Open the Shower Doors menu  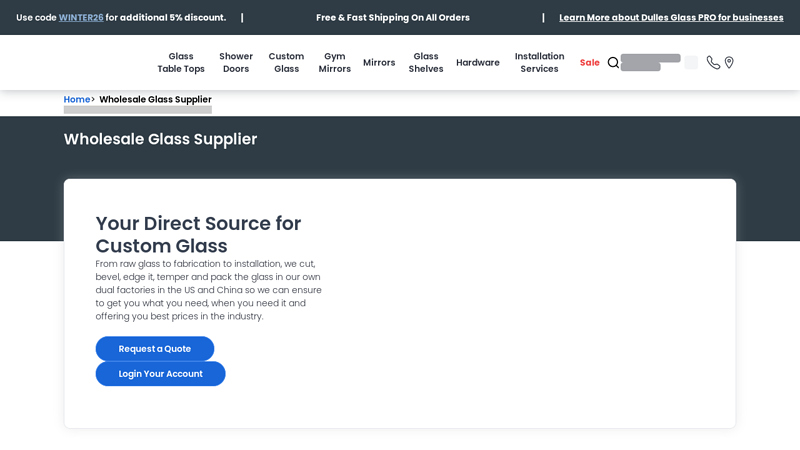(236, 63)
